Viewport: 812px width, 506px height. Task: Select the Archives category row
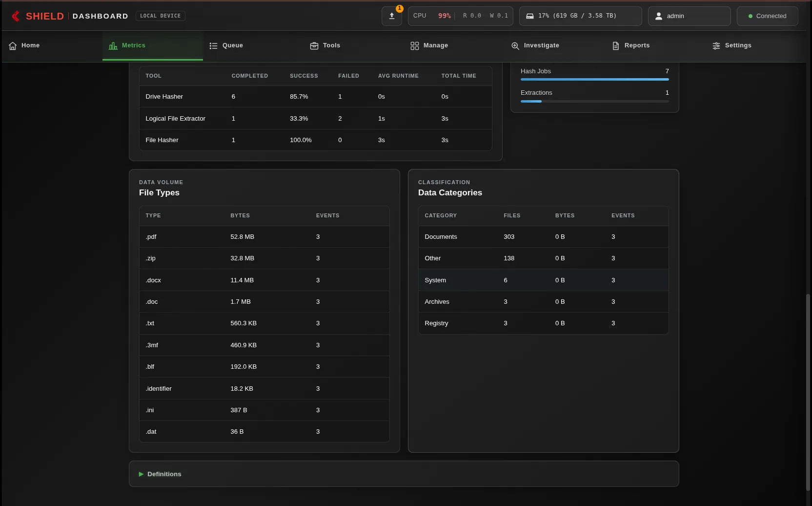543,302
